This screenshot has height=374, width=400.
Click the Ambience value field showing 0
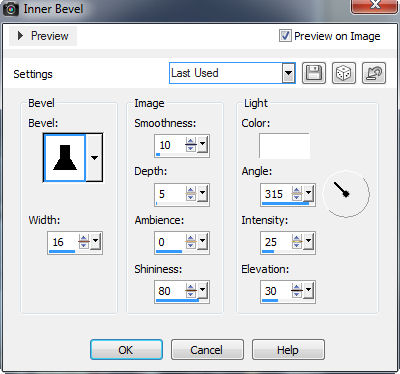click(x=170, y=242)
